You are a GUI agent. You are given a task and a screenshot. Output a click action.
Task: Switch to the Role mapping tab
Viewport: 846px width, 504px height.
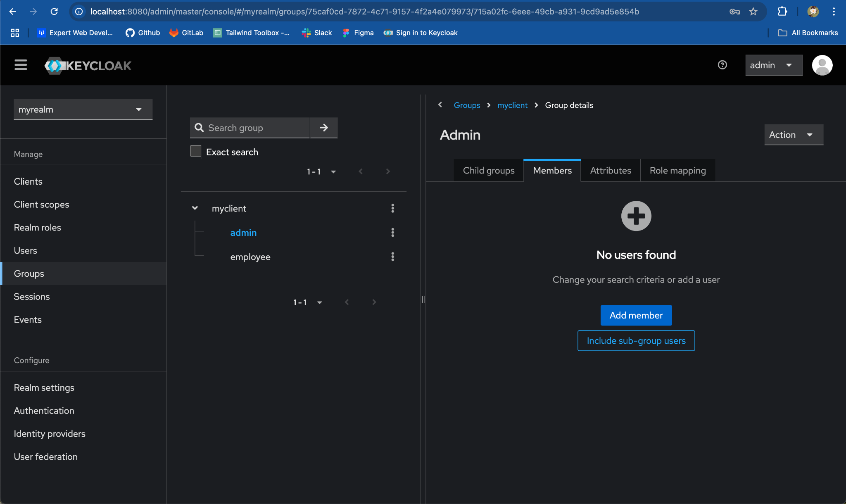pyautogui.click(x=677, y=171)
